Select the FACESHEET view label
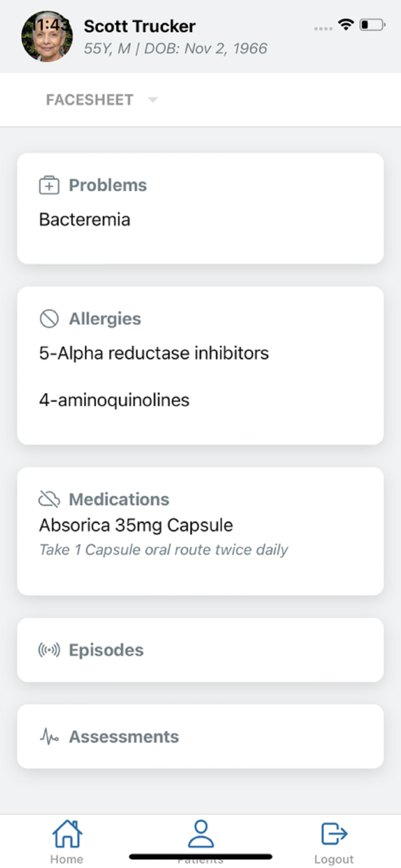This screenshot has height=868, width=401. pyautogui.click(x=90, y=100)
